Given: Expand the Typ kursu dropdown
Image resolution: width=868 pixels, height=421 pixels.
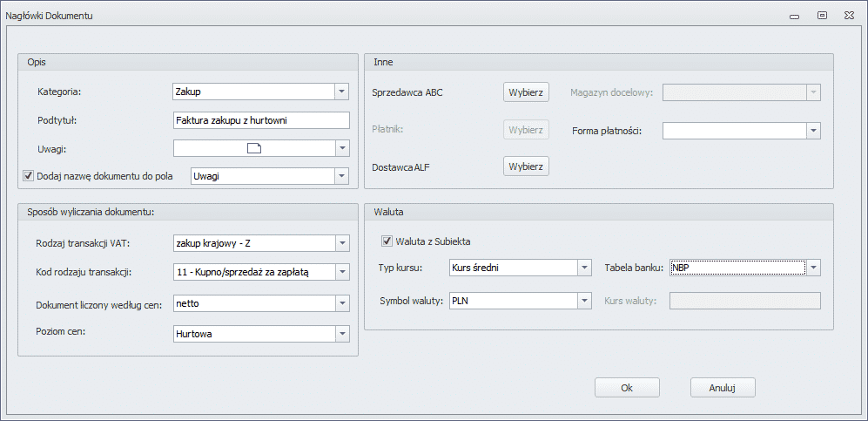Looking at the screenshot, I should [x=585, y=268].
